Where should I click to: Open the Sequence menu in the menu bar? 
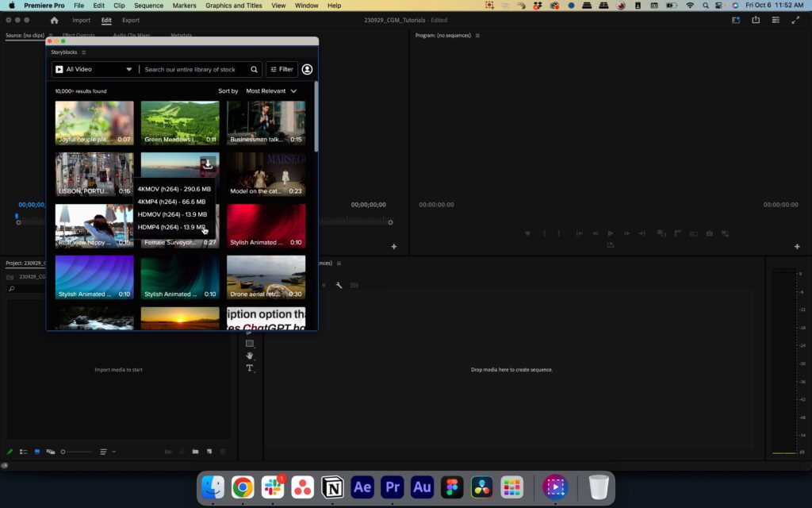pyautogui.click(x=149, y=6)
